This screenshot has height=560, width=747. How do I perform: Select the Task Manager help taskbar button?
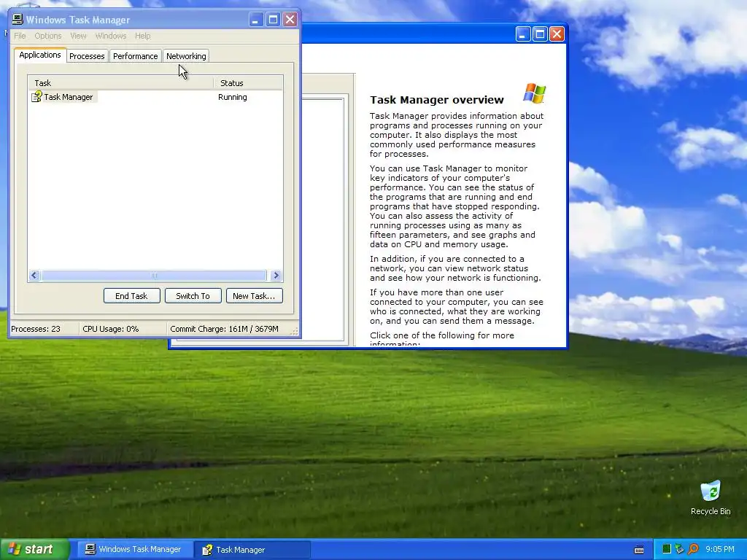(x=252, y=550)
